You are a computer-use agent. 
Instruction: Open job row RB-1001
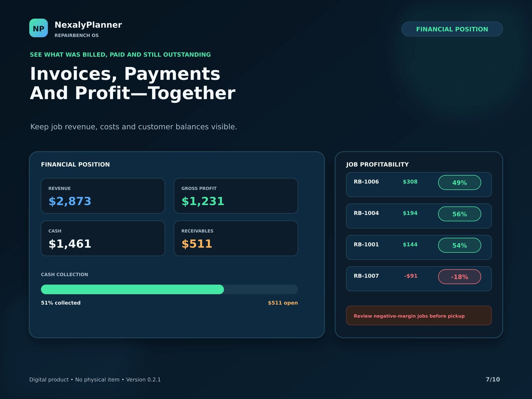pyautogui.click(x=419, y=247)
